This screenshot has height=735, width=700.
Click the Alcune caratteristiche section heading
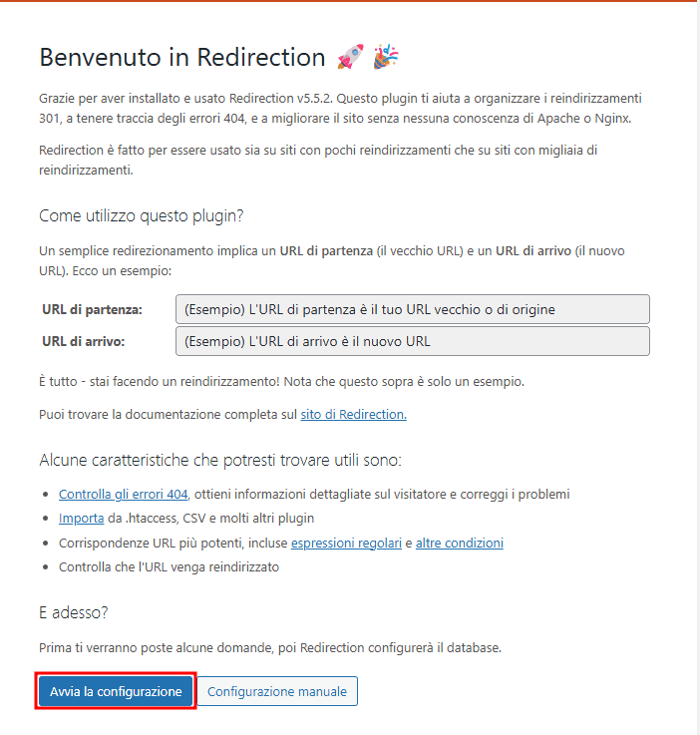click(x=219, y=460)
